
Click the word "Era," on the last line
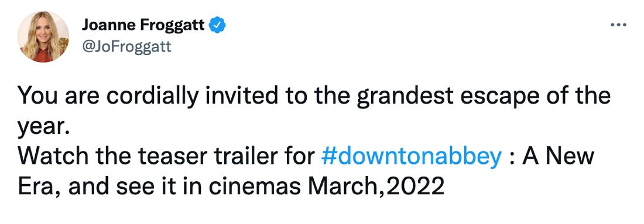39,186
